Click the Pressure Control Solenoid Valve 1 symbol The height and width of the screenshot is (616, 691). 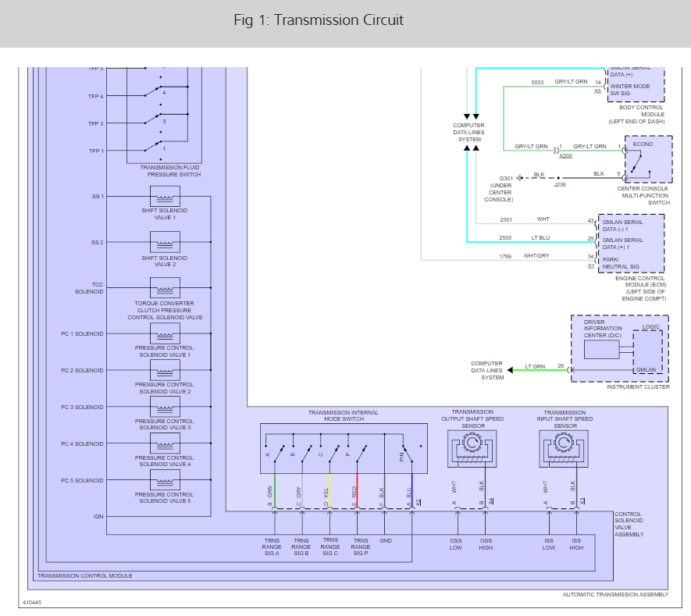[x=164, y=334]
